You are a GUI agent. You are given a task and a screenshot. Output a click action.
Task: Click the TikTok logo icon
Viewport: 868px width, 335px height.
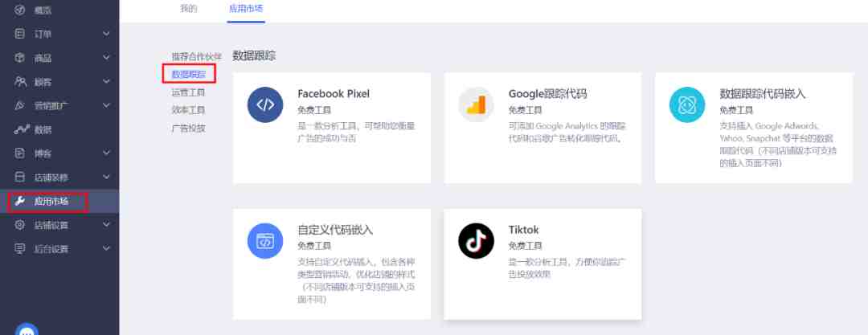click(x=476, y=241)
